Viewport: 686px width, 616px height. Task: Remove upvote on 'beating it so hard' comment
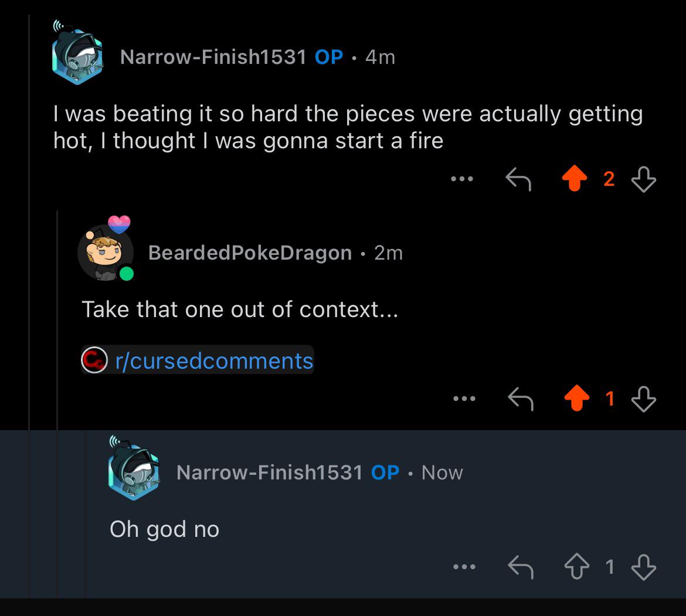pos(576,179)
